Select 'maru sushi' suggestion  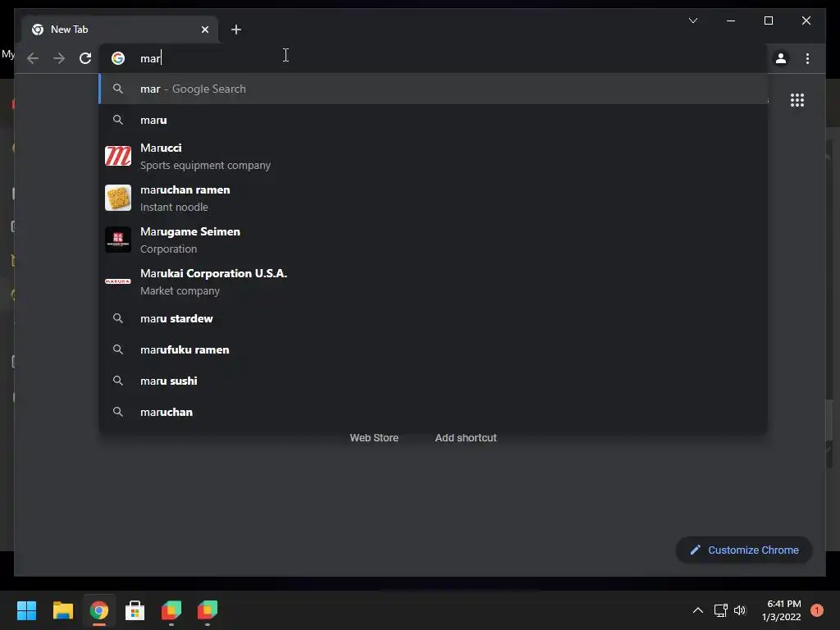[x=433, y=381]
